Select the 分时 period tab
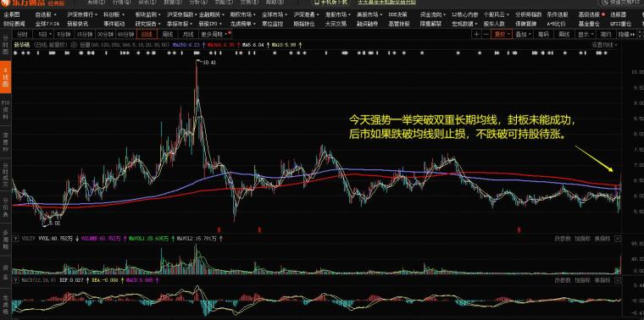644x320 pixels. pos(23,34)
